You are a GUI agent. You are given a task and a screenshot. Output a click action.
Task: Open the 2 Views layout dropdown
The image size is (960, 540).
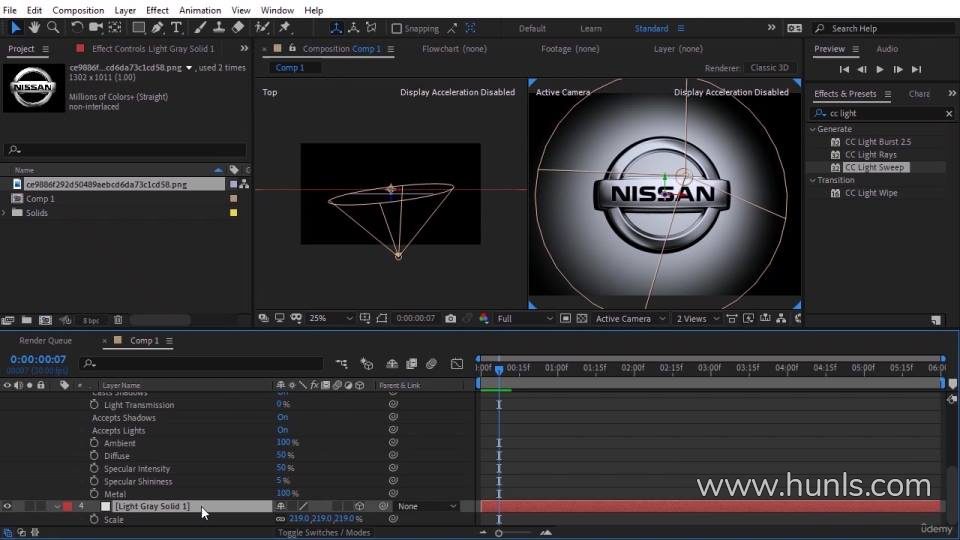tap(697, 318)
